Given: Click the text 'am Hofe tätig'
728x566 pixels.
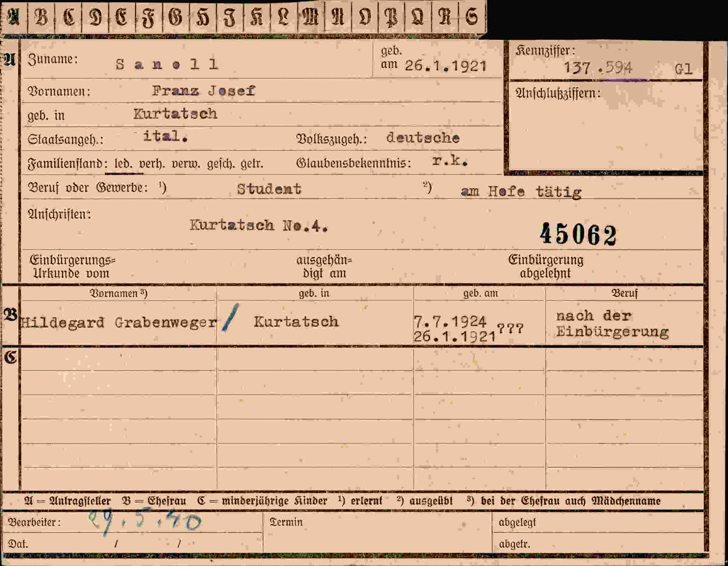Looking at the screenshot, I should pos(521,192).
